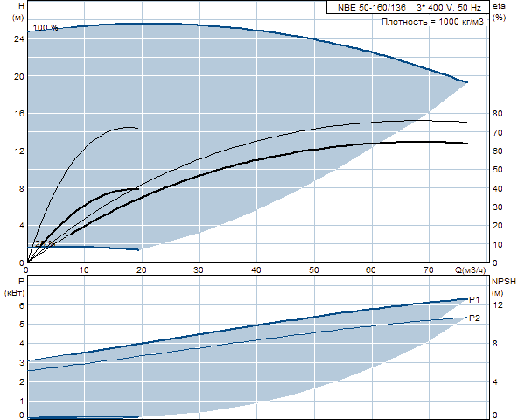Click the end of the thick efficiency curve
The height and width of the screenshot is (420, 518).
point(466,143)
